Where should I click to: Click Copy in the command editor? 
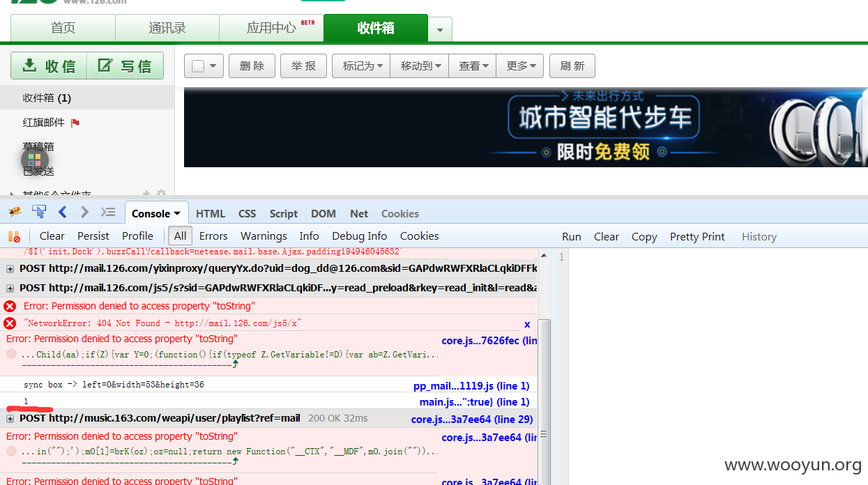644,237
